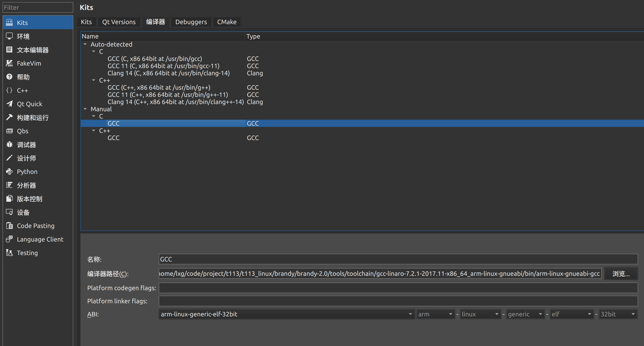This screenshot has width=644, height=346.
Task: Select GCC (C++, /usr/bin/g++) row
Action: 362,87
